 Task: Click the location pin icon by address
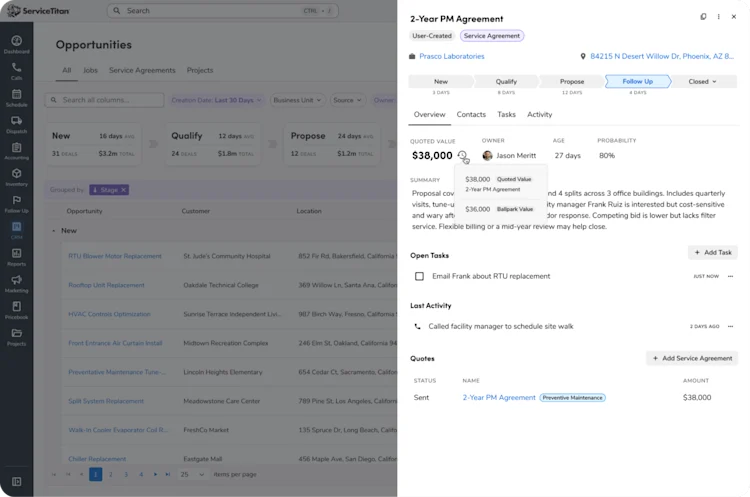(583, 56)
